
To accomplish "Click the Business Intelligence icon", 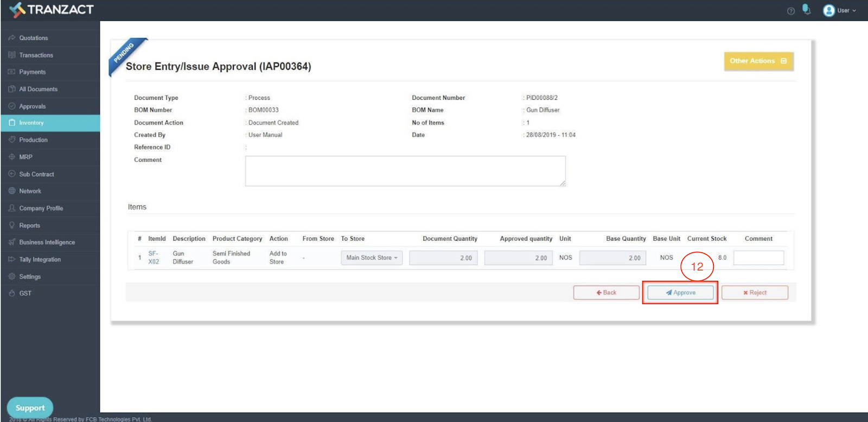I will pos(12,242).
